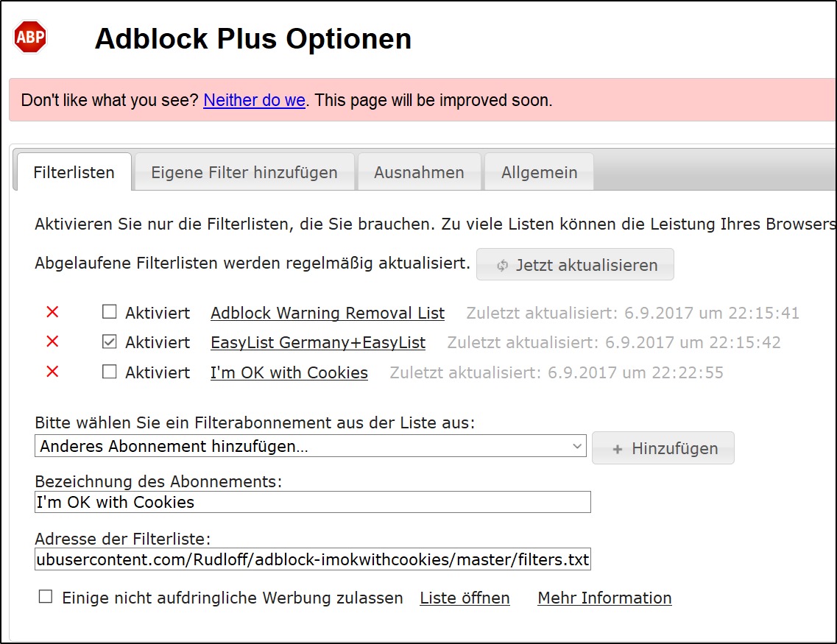The height and width of the screenshot is (644, 837).
Task: Remove EasyList Germany+EasyList with red X
Action: (52, 342)
